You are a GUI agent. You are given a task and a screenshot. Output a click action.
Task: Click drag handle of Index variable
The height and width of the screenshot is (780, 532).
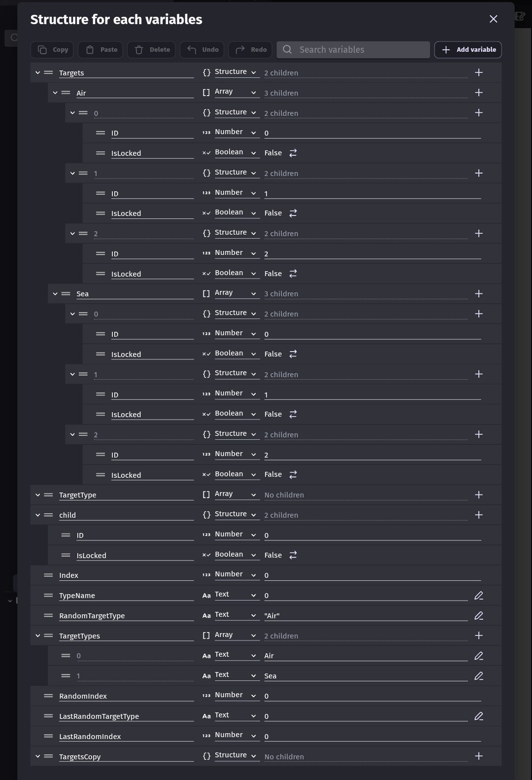pos(48,575)
